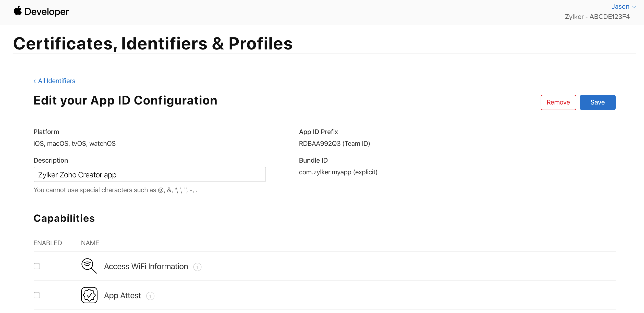
Task: Click the Access WiFi Information capability icon
Action: click(89, 266)
